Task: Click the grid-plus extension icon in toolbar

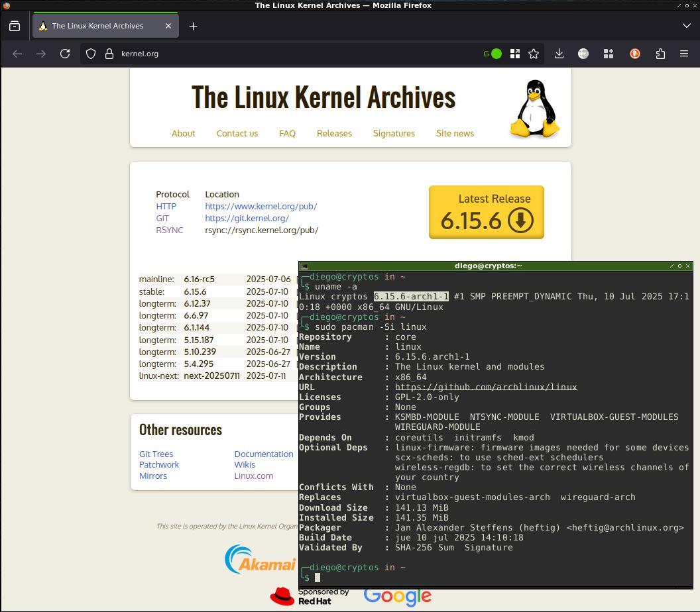Action: [609, 54]
